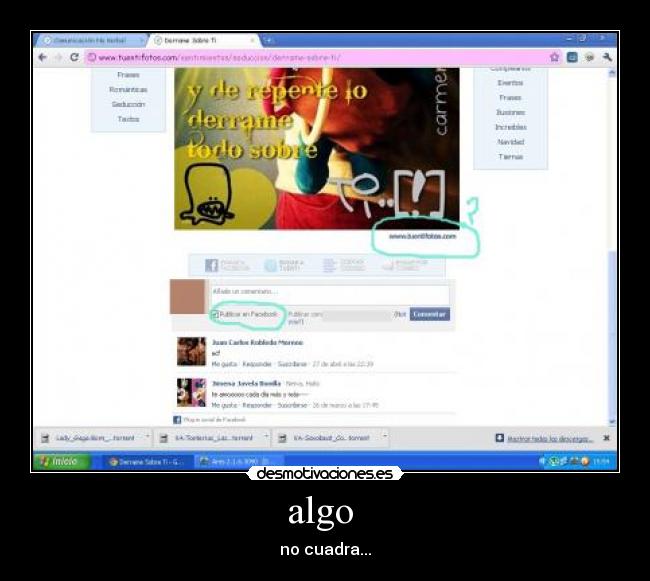
Task: Open the Increíbles category in right sidebar
Action: (510, 127)
